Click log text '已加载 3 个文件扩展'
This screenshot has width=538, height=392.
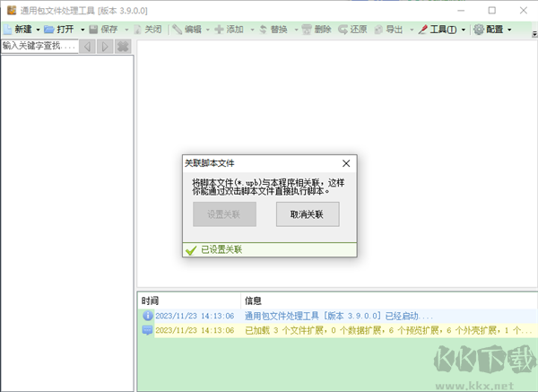(x=284, y=331)
